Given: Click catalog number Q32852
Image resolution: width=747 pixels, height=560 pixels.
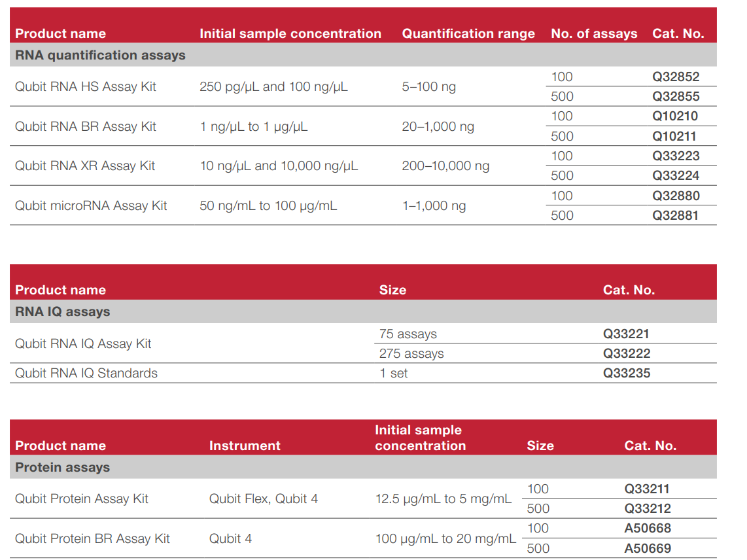Looking at the screenshot, I should (676, 77).
